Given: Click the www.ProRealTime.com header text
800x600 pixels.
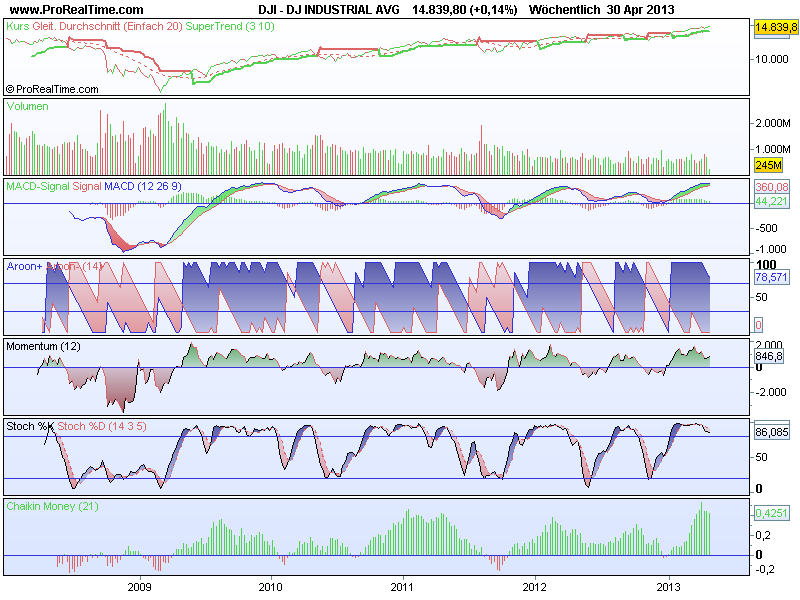Looking at the screenshot, I should 77,10.
